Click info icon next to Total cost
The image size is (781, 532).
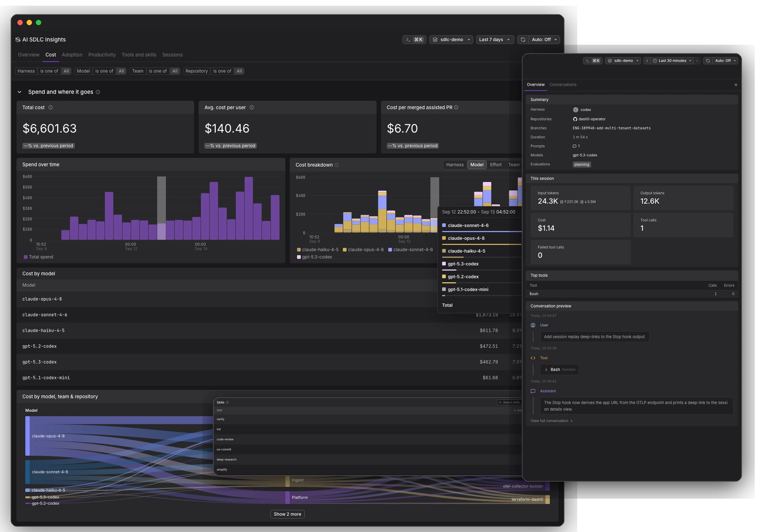[x=50, y=107]
